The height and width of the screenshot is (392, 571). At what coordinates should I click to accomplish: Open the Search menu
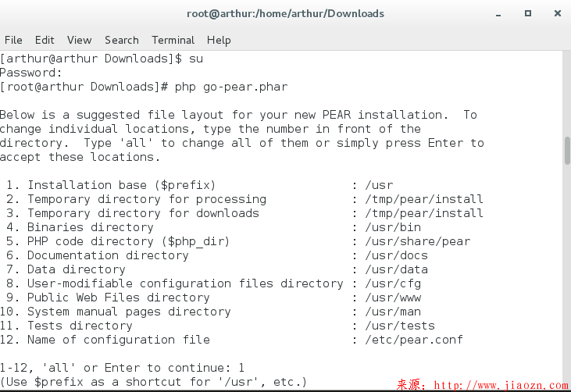(121, 40)
